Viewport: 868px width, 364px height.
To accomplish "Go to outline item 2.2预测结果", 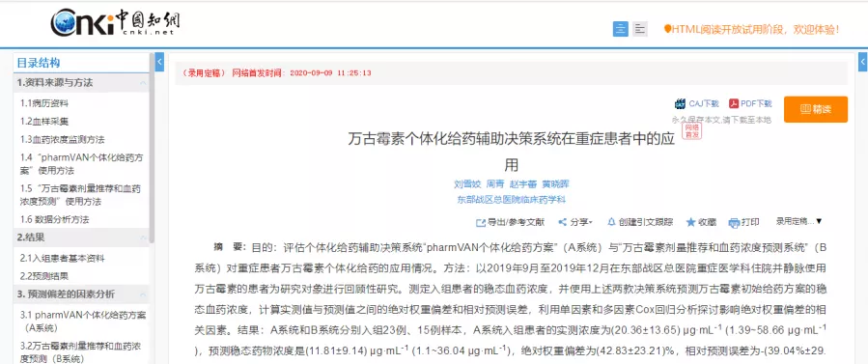I will click(44, 275).
